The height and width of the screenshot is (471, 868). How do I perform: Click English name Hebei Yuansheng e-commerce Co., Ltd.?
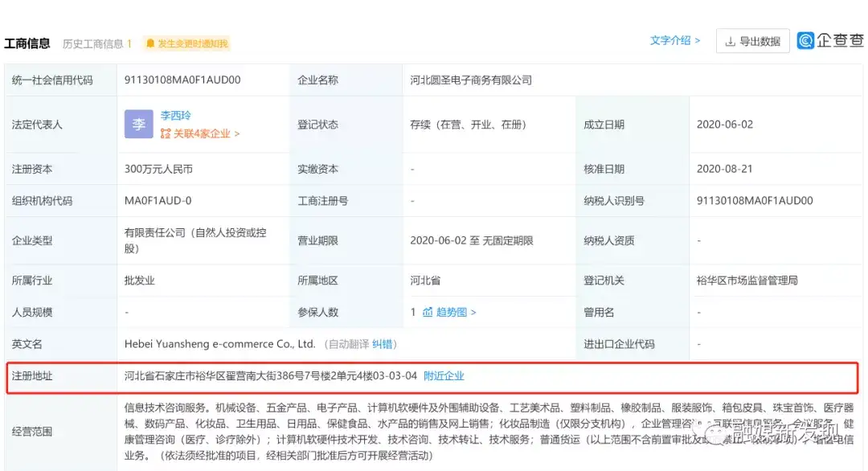tap(219, 344)
